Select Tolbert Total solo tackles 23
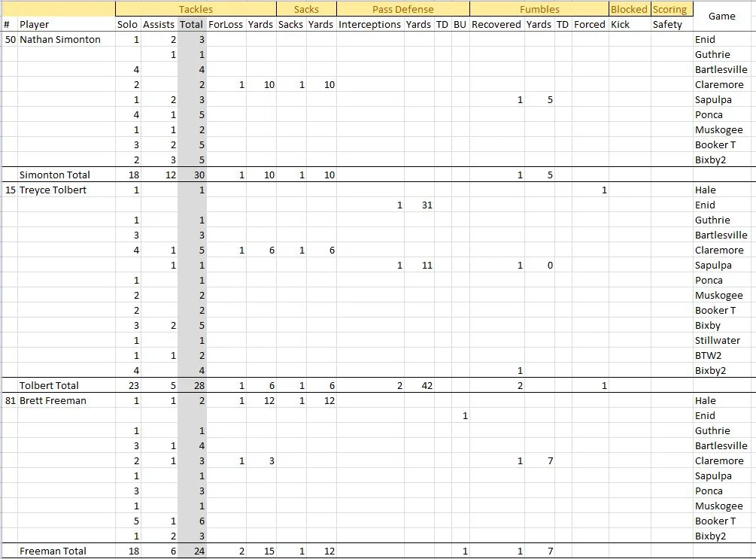Image resolution: width=756 pixels, height=559 pixels. 128,386
